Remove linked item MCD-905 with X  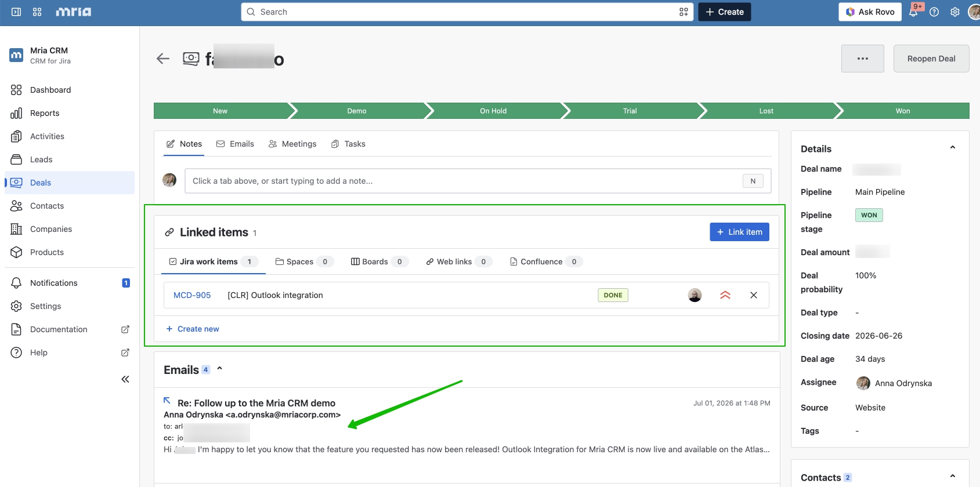(x=754, y=295)
